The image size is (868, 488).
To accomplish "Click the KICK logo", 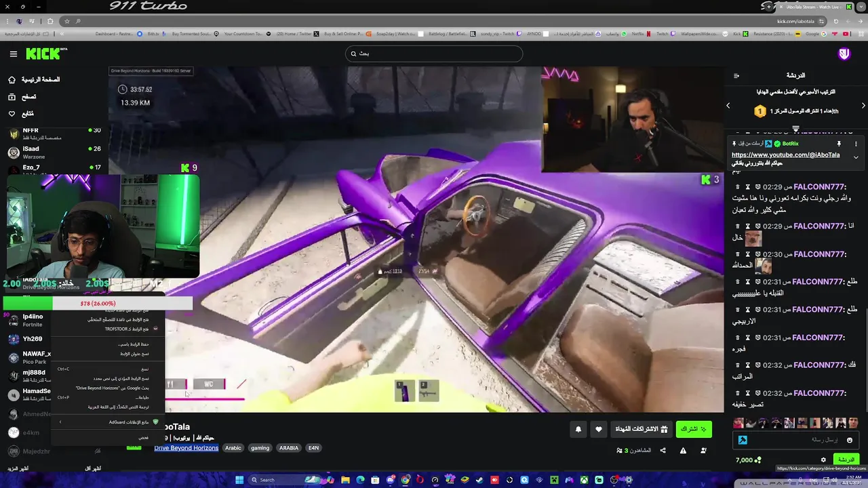I will [45, 54].
